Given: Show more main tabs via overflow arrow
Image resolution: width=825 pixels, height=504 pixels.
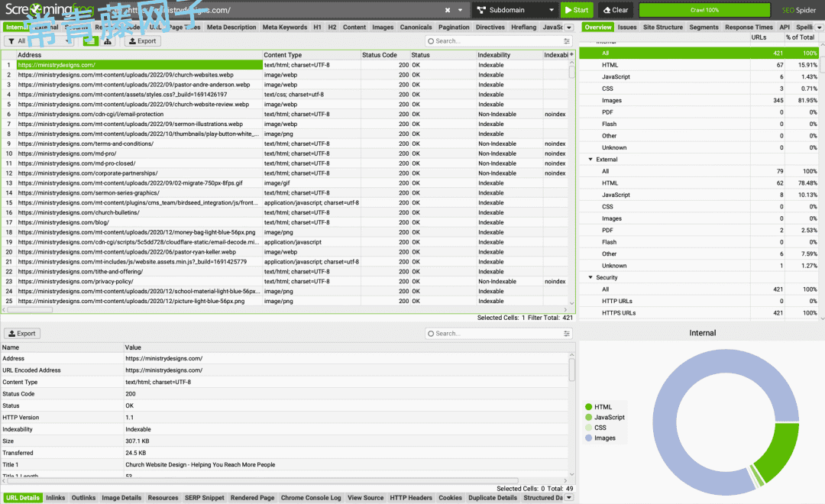Looking at the screenshot, I should pos(569,27).
